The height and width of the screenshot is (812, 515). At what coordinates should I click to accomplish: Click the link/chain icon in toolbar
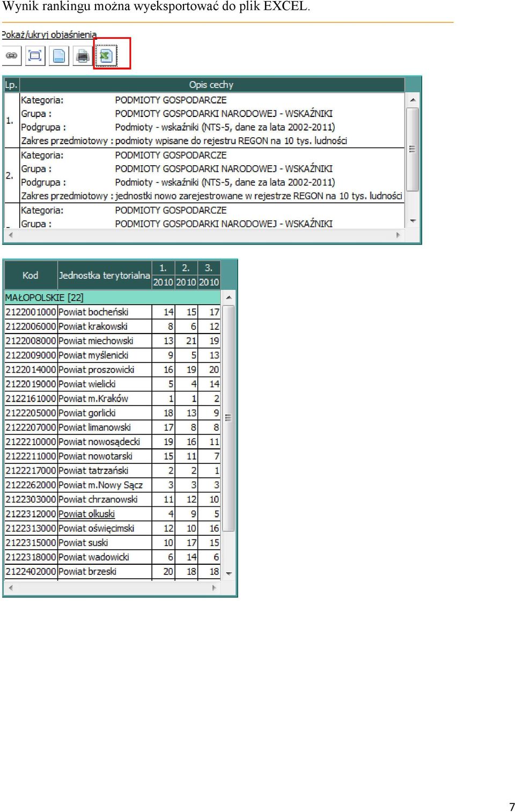tap(12, 56)
